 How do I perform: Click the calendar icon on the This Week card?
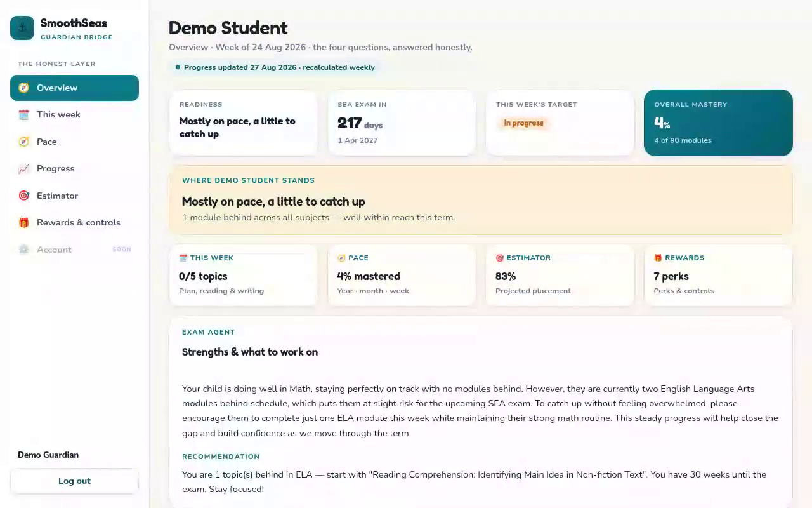(x=183, y=258)
